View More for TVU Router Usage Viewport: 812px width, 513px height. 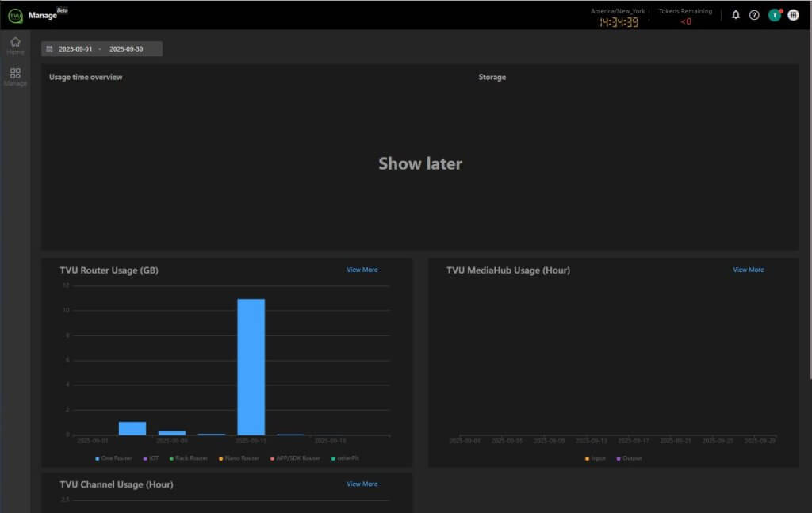362,270
